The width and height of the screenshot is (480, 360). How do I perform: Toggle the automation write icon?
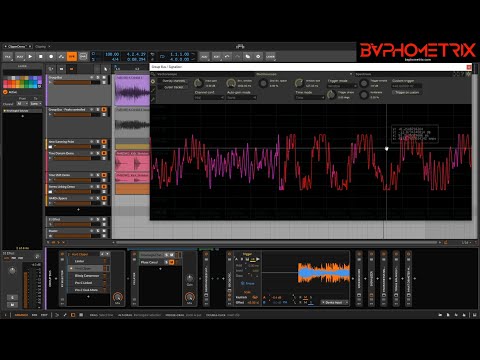point(61,57)
